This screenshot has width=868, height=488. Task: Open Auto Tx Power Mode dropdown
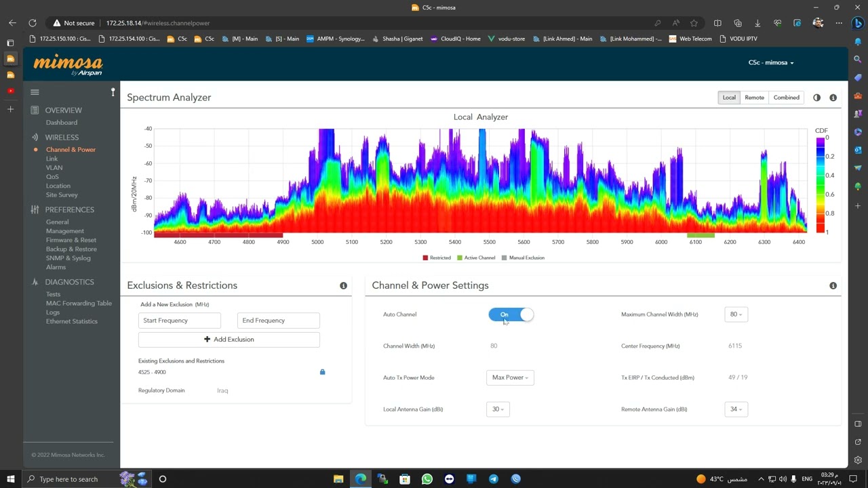(x=510, y=378)
